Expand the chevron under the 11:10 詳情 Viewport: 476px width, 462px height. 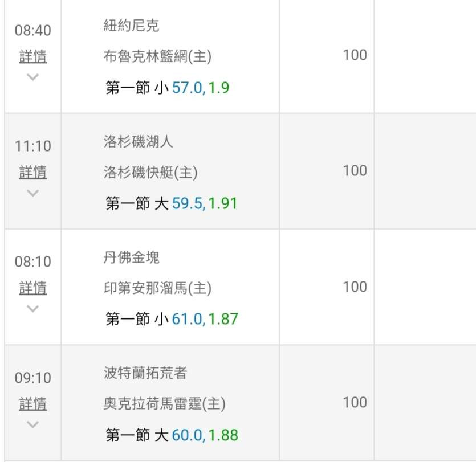tap(33, 193)
